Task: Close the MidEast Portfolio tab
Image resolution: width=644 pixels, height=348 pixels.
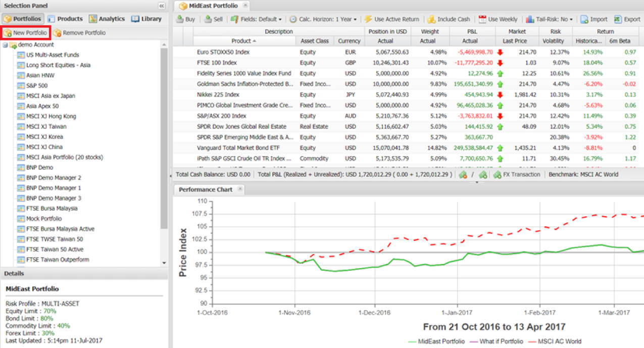Action: tap(245, 5)
